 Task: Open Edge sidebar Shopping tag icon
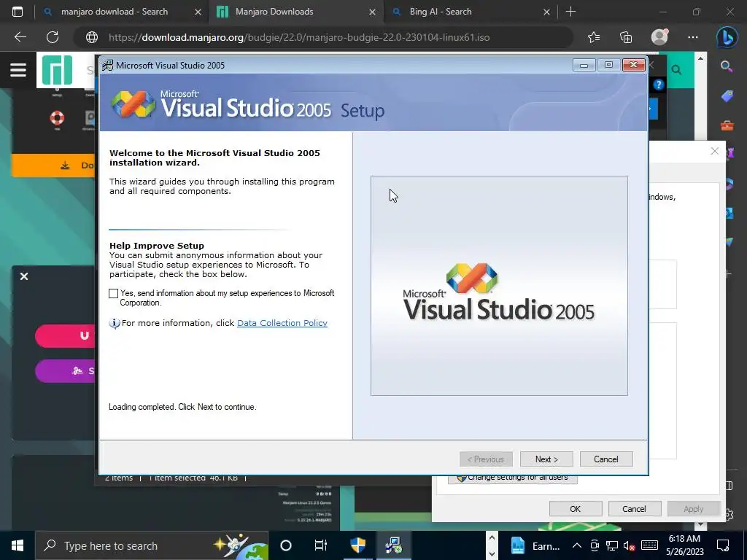[x=727, y=96]
